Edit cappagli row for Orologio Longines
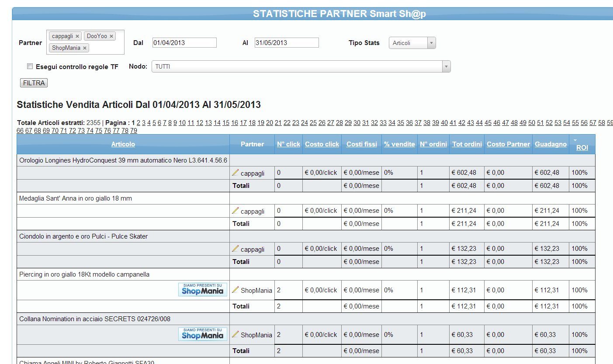 [236, 173]
